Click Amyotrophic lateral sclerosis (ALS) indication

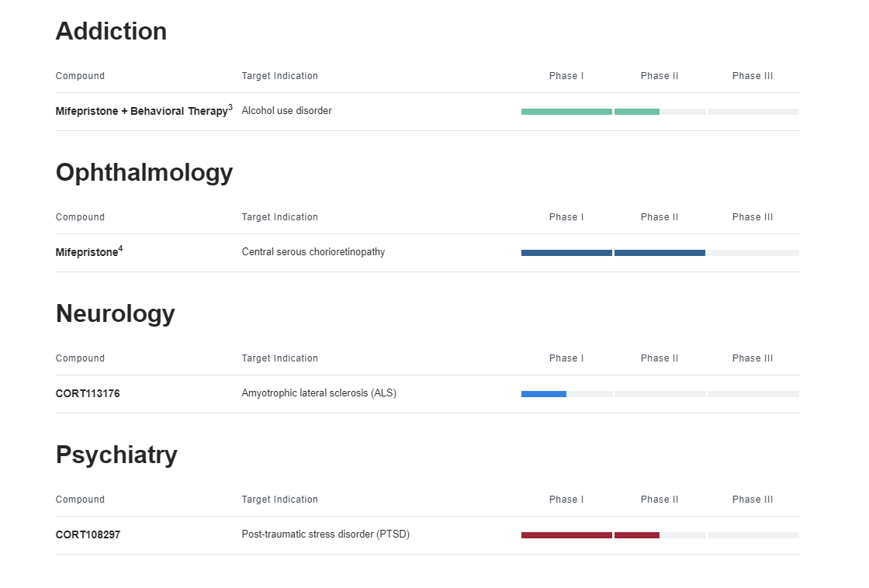click(319, 393)
